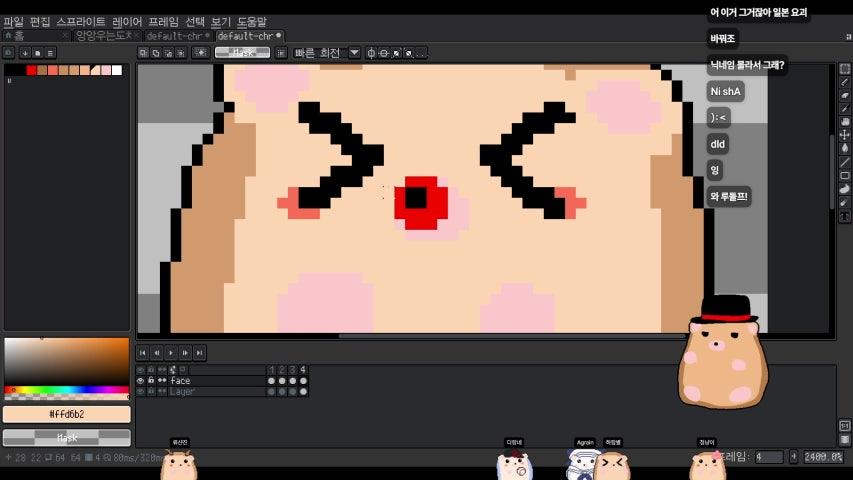The height and width of the screenshot is (480, 853).
Task: Select the Contour tool
Action: click(x=844, y=189)
